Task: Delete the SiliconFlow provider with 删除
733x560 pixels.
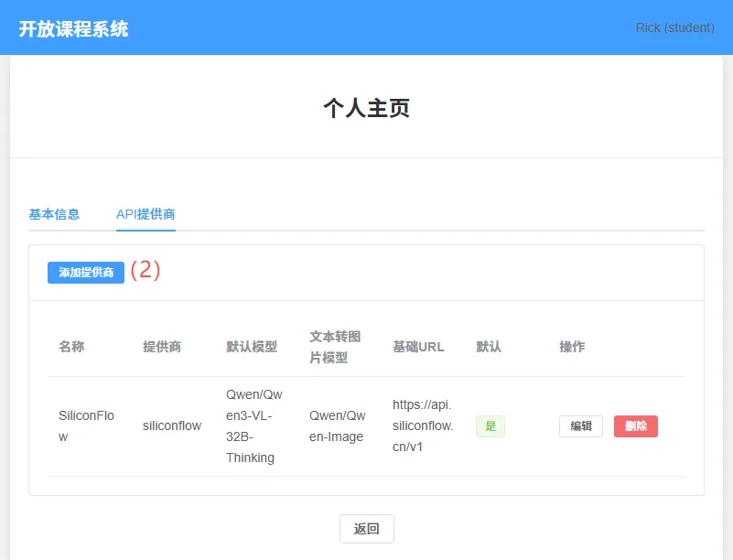Action: [x=636, y=426]
